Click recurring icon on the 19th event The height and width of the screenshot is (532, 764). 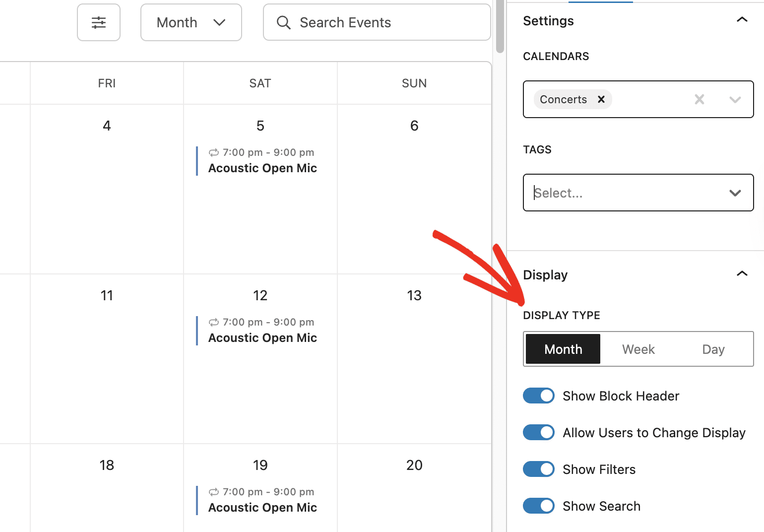214,492
